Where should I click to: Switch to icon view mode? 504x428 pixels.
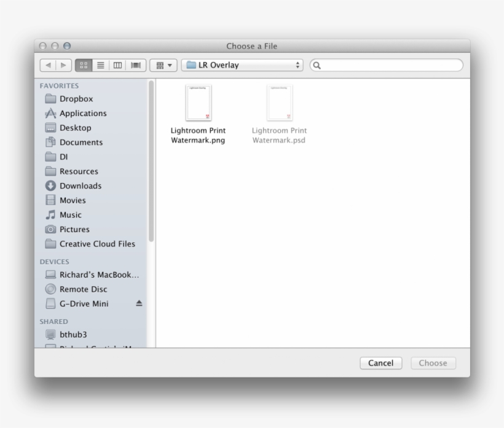coord(83,64)
